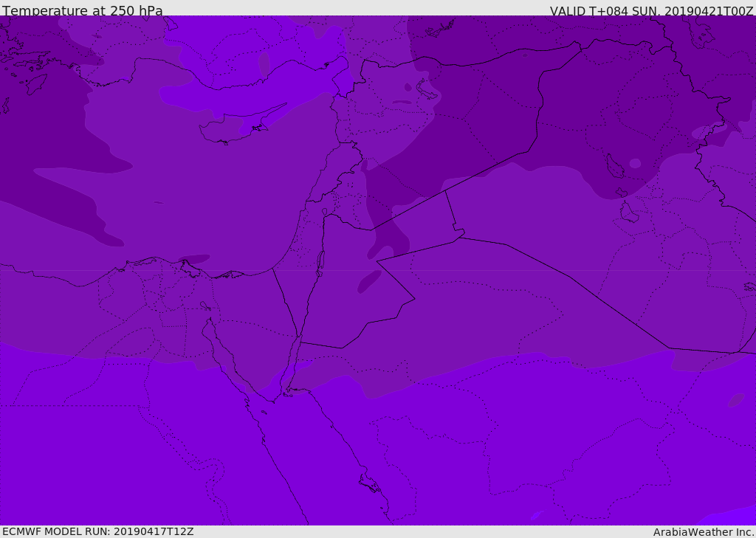Click the Dead Sea on the map
Viewport: 756px width, 538px height.
click(x=320, y=262)
